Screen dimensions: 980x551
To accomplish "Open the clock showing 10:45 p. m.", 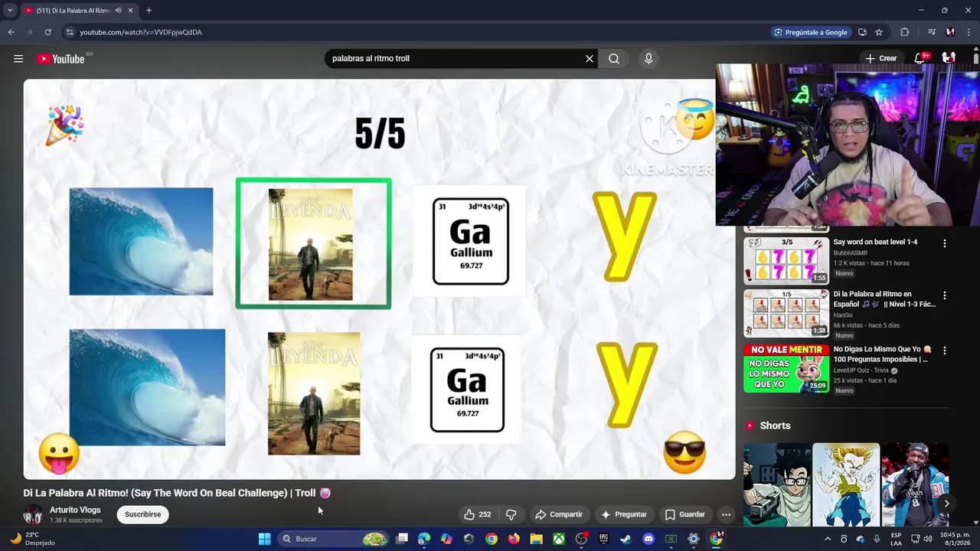I will pos(954,539).
